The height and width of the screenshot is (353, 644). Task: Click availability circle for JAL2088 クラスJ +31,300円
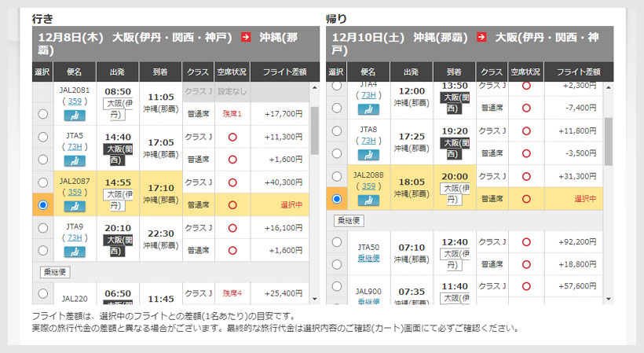click(x=526, y=176)
